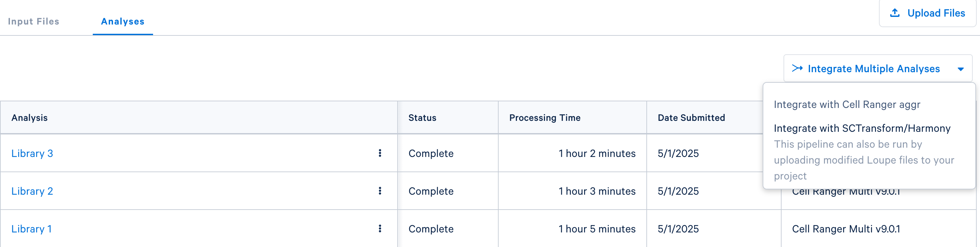This screenshot has width=980, height=247.
Task: Click the Analysis column header
Action: [29, 118]
